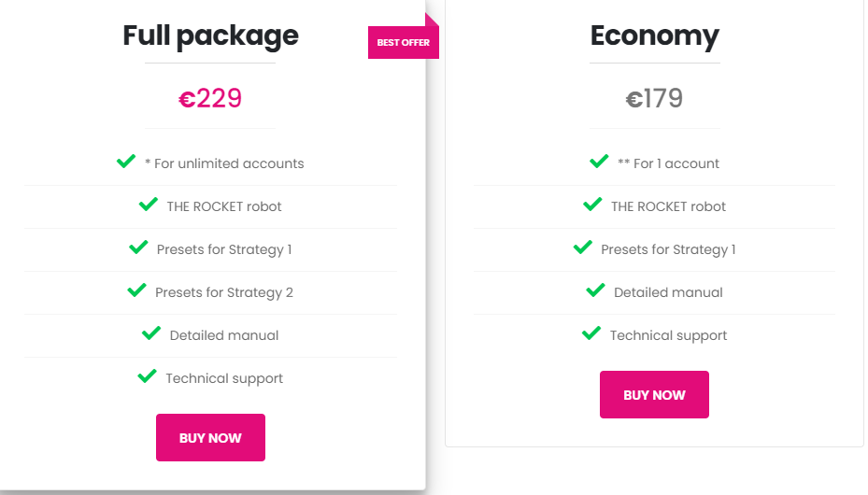Click checkmark next to Presets for Strategy 2

tap(136, 290)
